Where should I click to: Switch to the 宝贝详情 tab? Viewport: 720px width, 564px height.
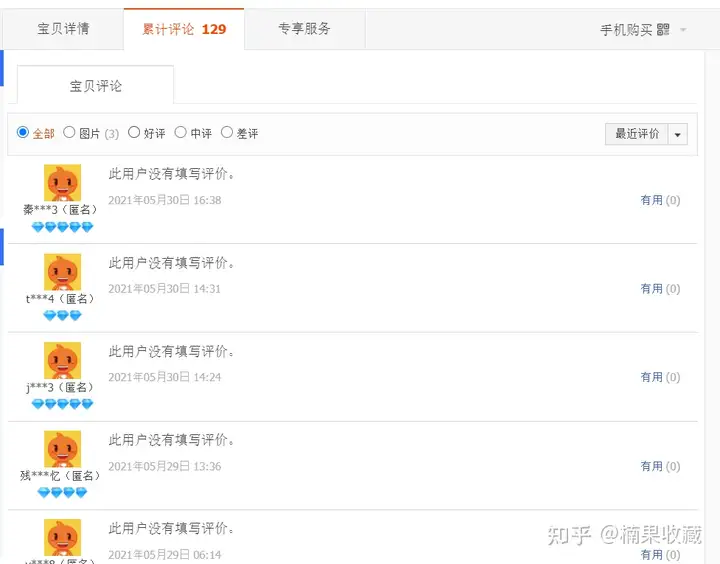(63, 29)
